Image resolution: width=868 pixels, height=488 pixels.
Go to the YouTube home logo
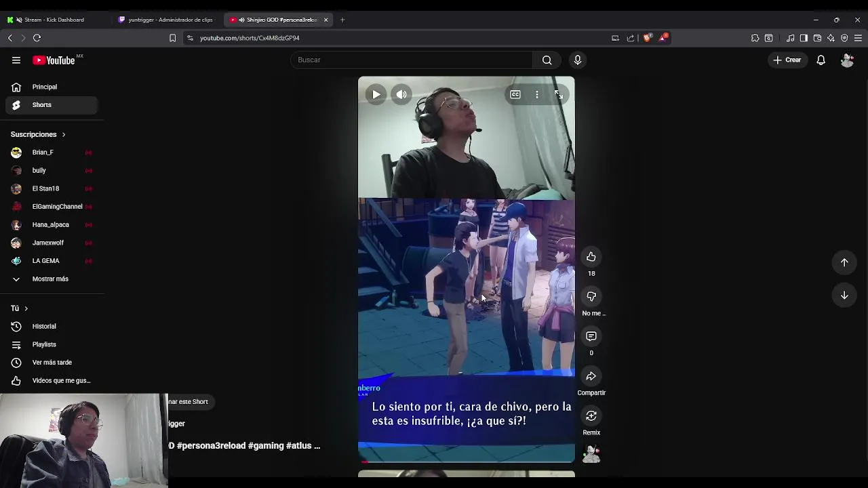click(54, 60)
